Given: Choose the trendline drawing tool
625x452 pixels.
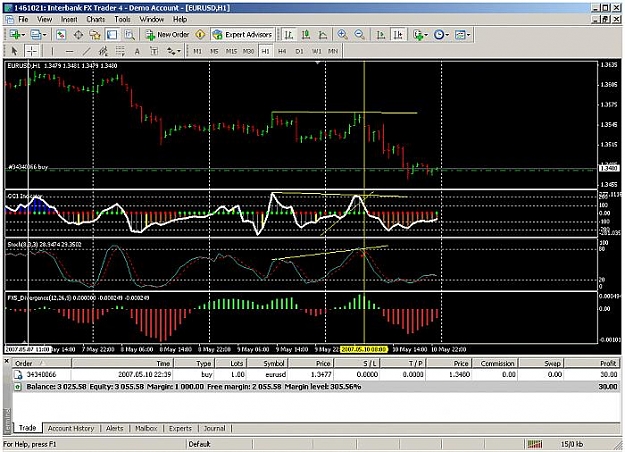Looking at the screenshot, I should [86, 51].
